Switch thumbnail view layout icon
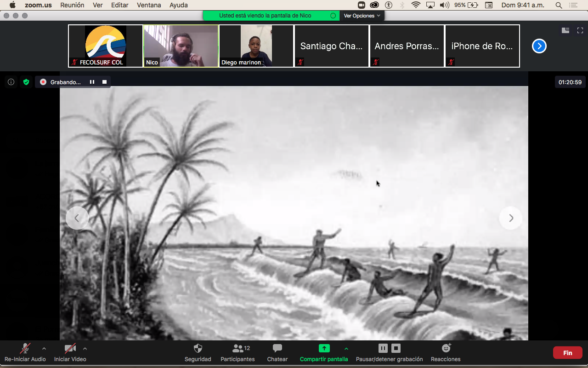The width and height of the screenshot is (588, 368). tap(565, 30)
